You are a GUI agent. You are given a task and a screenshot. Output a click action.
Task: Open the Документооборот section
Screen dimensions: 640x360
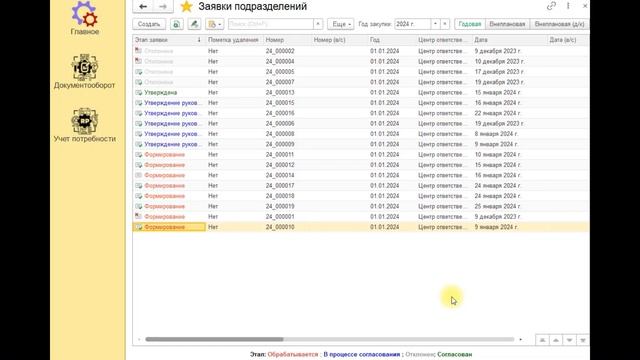coord(84,72)
